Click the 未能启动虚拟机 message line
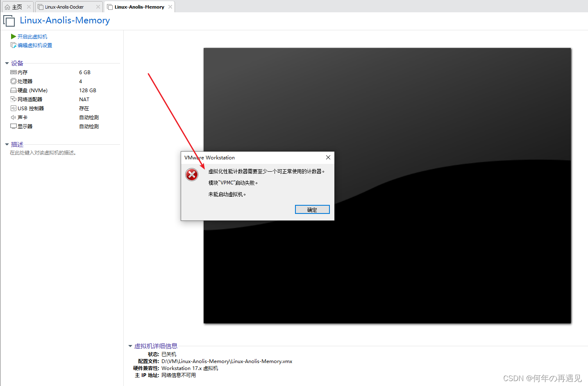Viewport: 588px width, 386px height. click(227, 194)
